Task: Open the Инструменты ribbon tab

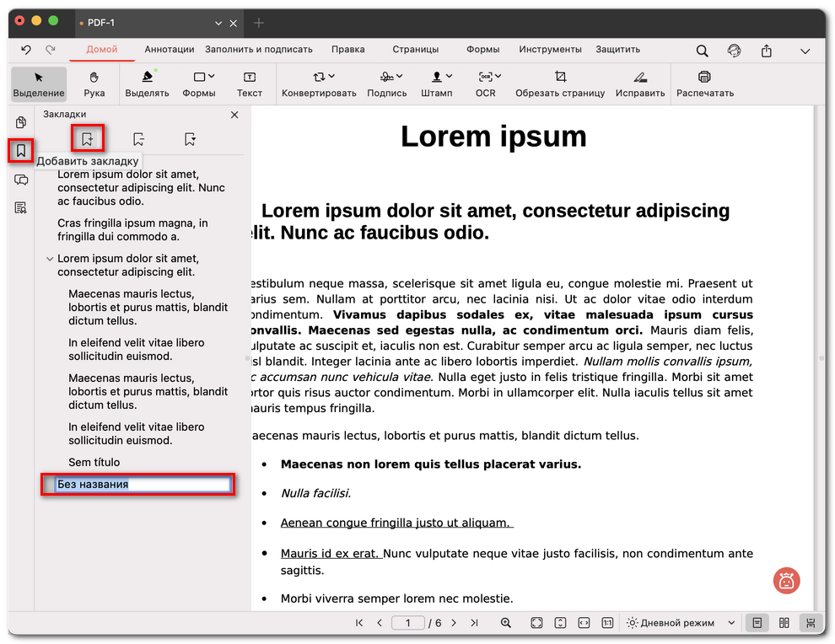Action: coord(550,49)
